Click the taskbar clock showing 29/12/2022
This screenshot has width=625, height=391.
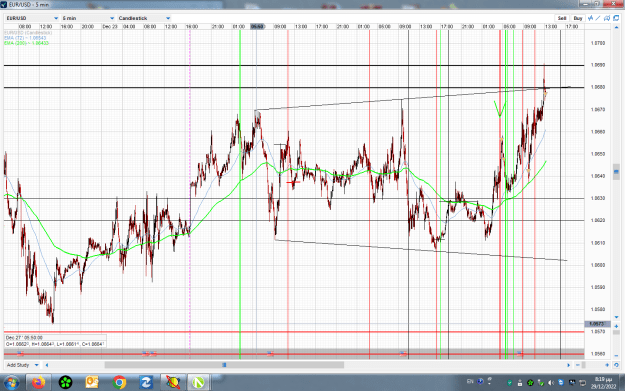(x=603, y=383)
